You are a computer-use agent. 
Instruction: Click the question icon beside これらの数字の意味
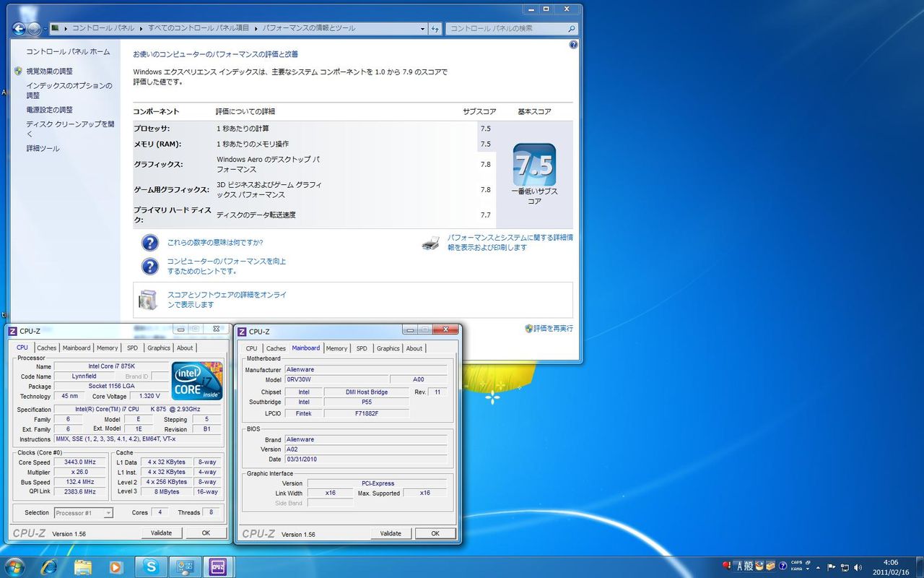[x=149, y=243]
